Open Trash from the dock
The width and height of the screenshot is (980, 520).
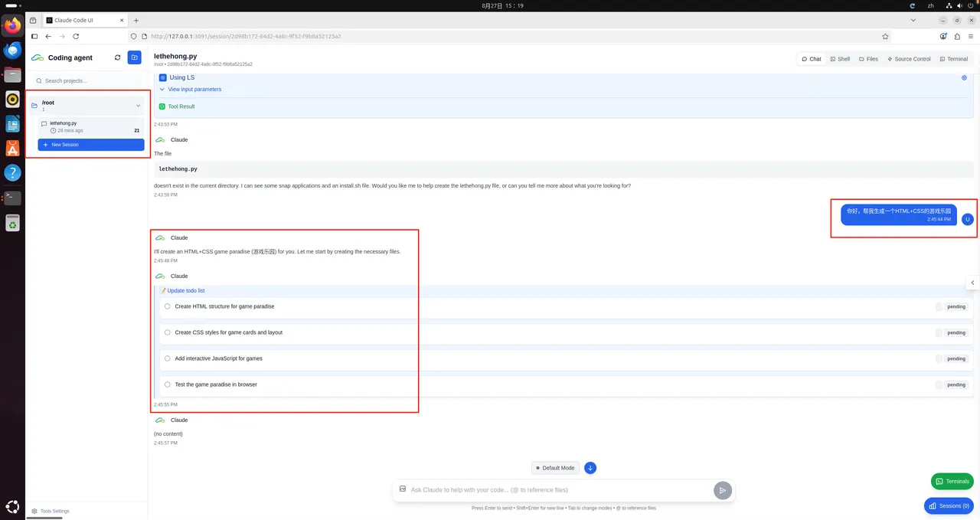[x=12, y=223]
